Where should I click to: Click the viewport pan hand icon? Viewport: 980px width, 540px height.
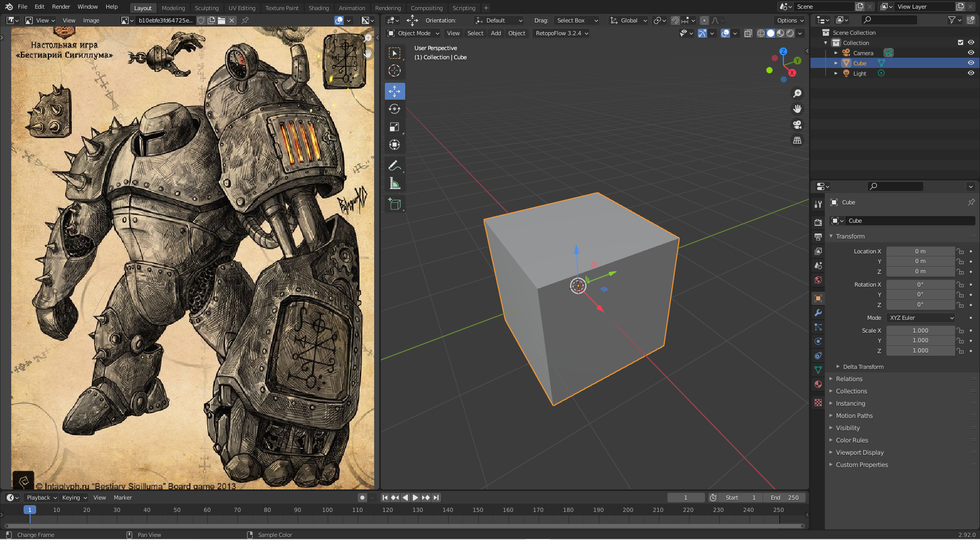[x=797, y=109]
